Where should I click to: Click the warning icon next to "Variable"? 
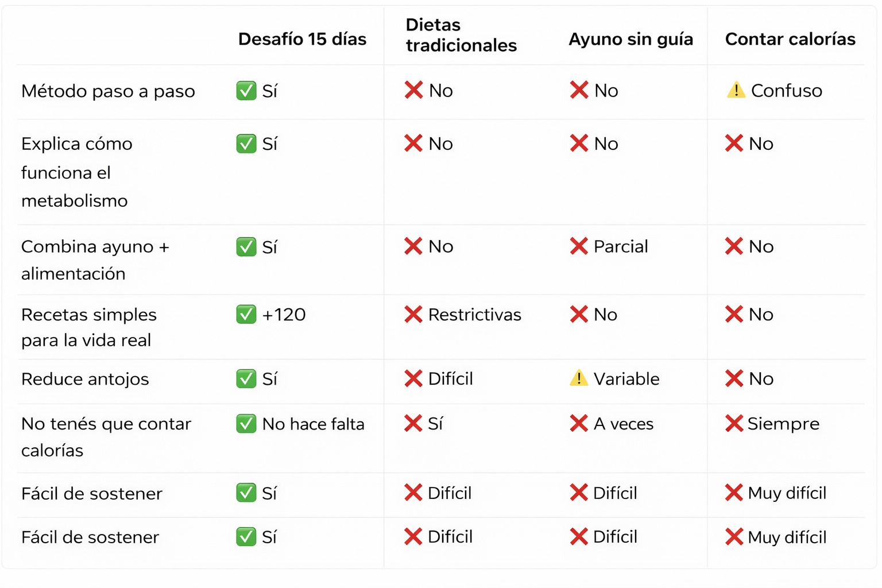point(578,378)
